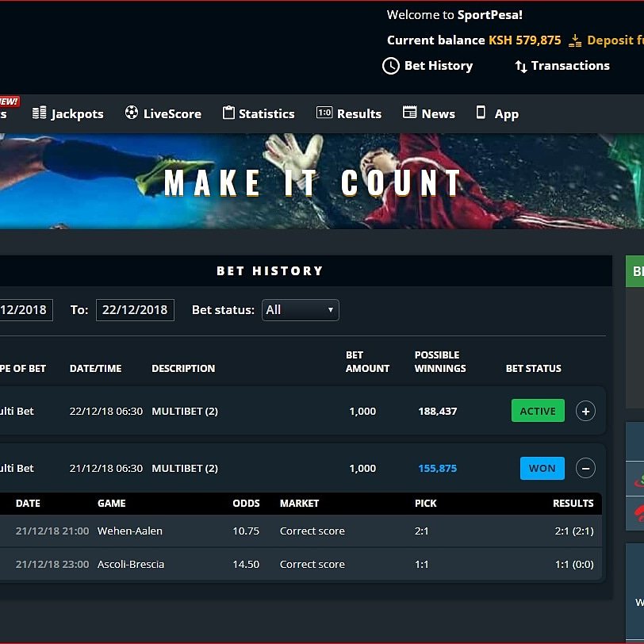This screenshot has width=644, height=644.
Task: Click the Deposit funds link
Action: pos(606,40)
